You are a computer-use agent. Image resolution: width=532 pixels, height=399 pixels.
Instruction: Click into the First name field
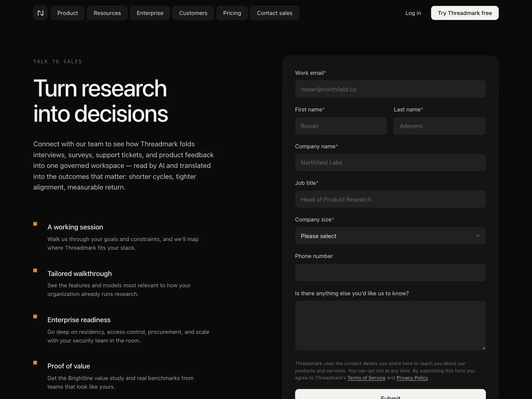point(341,126)
